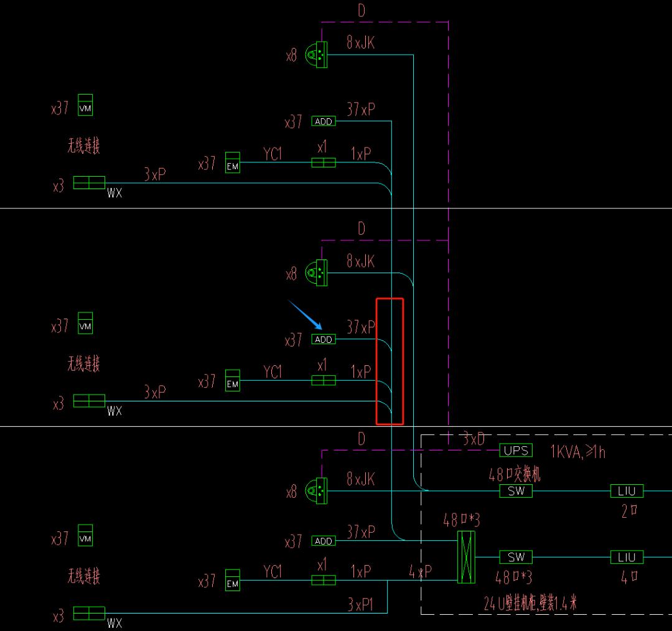Click the 4口 label under LIU
Image resolution: width=672 pixels, height=631 pixels.
[629, 577]
